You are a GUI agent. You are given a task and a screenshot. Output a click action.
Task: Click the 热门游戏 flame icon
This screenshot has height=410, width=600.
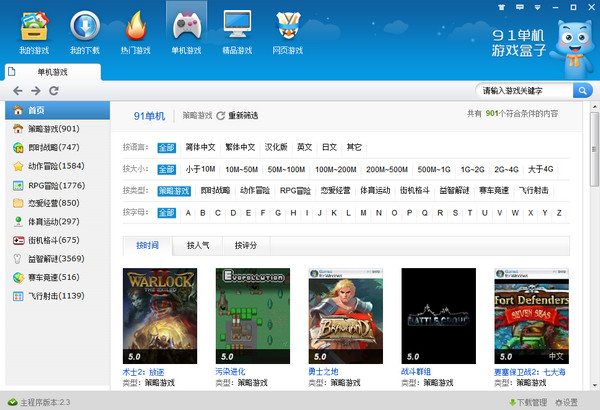coord(135,26)
